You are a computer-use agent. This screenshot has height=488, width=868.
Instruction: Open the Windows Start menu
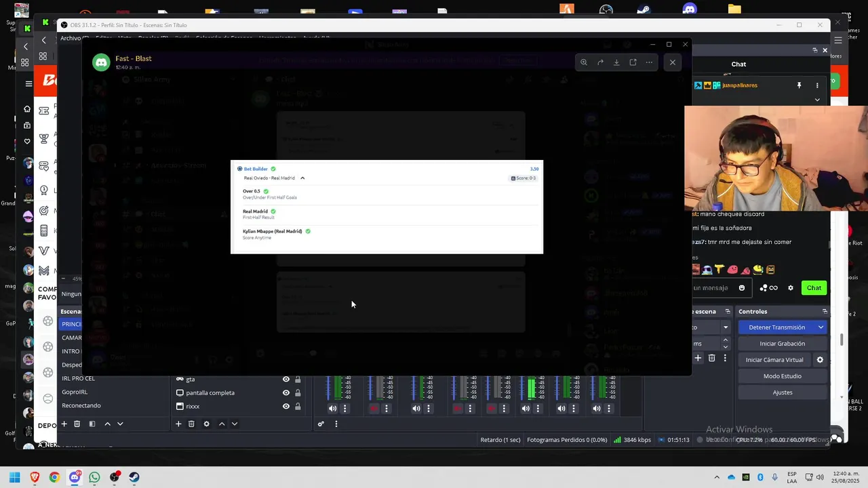coord(14,477)
